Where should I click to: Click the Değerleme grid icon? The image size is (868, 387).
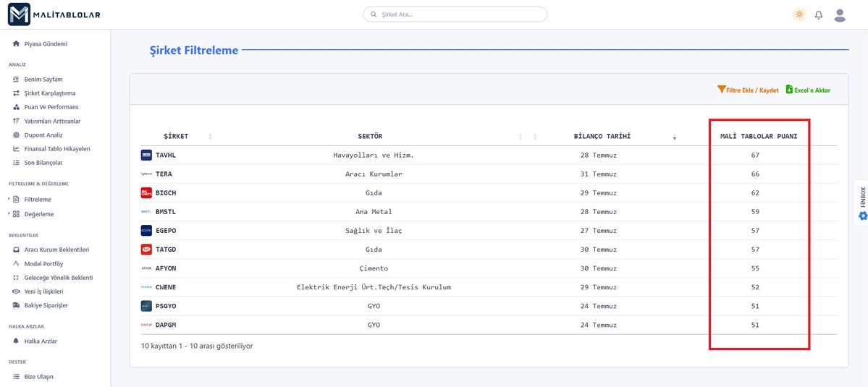pyautogui.click(x=16, y=214)
